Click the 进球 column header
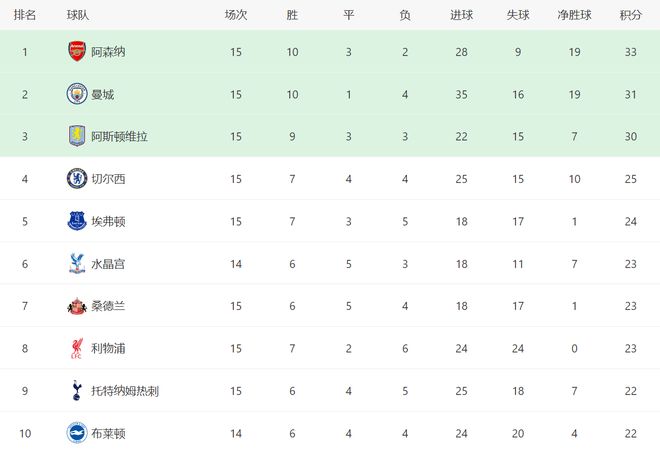The height and width of the screenshot is (452, 660). (461, 15)
